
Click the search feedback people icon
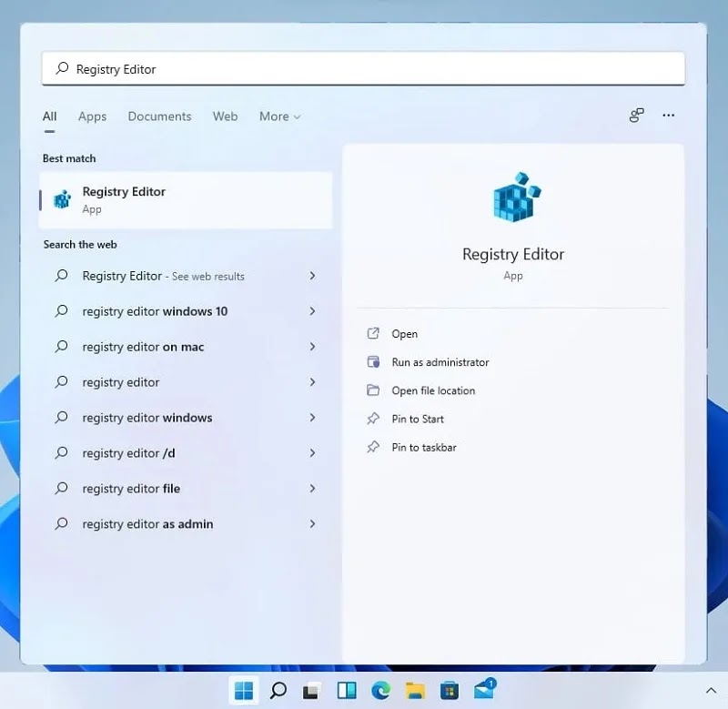[x=636, y=116]
